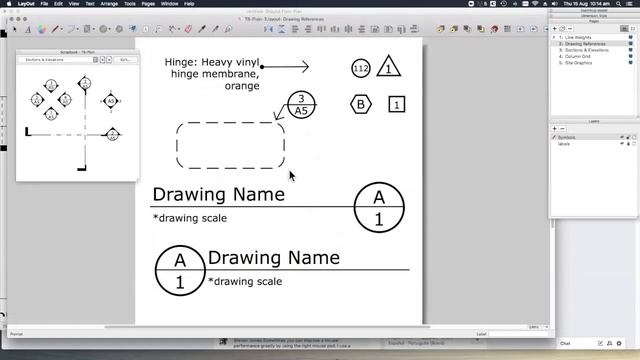Toggle lock on labels layer

[x=628, y=144]
